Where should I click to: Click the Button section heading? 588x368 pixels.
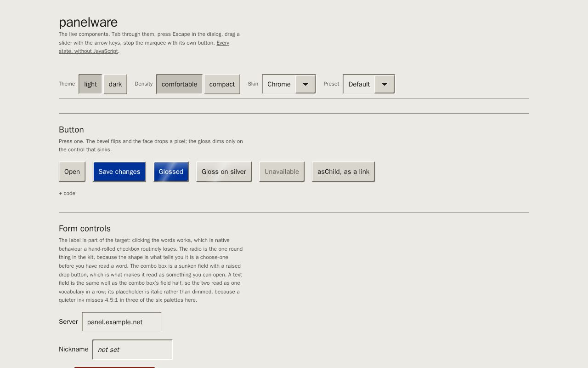tap(71, 130)
